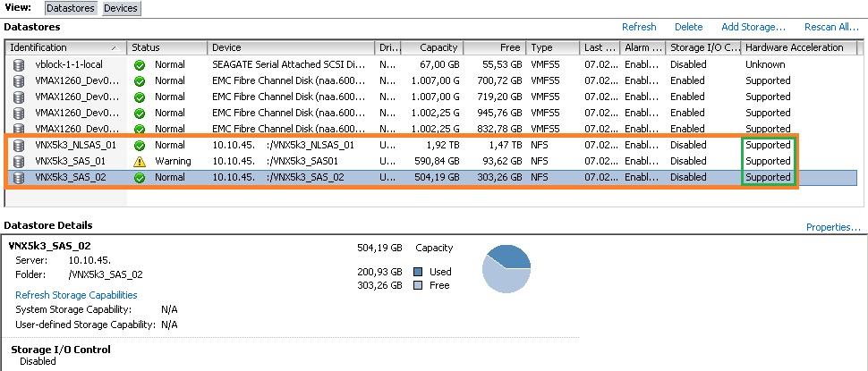Click the Refresh link
The width and height of the screenshot is (868, 371).
pos(639,27)
